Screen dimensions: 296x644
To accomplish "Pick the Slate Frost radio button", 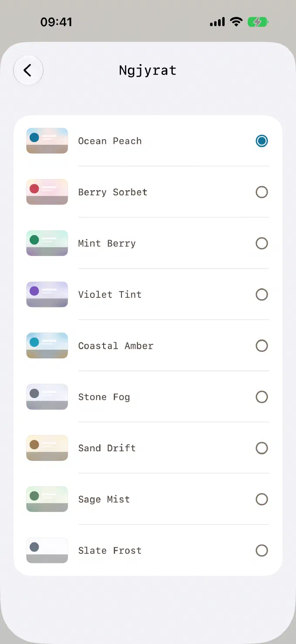I will [262, 550].
